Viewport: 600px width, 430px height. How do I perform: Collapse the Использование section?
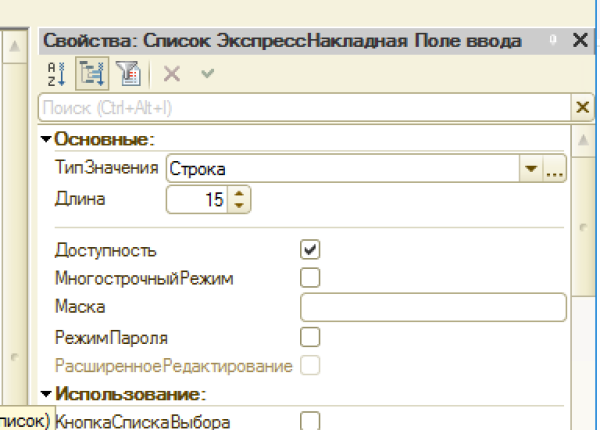pos(46,394)
